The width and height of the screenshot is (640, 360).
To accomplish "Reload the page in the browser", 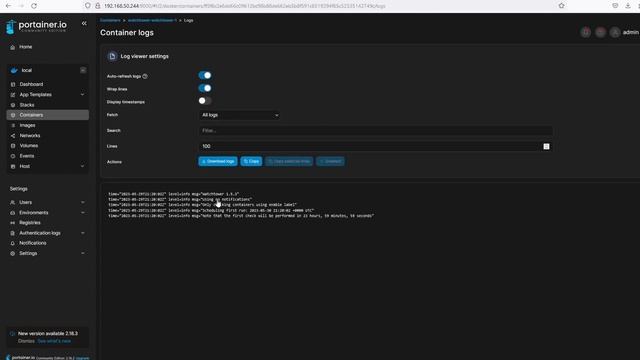I will [x=34, y=6].
